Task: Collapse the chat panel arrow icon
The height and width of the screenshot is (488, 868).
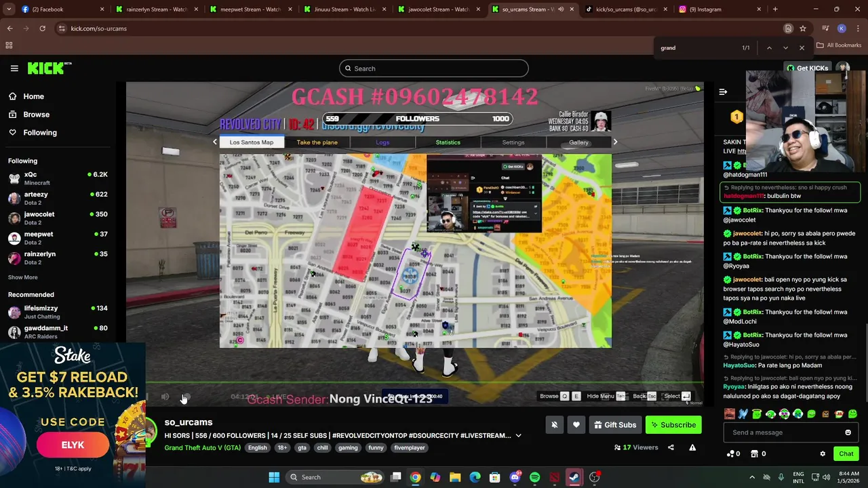Action: [x=723, y=91]
